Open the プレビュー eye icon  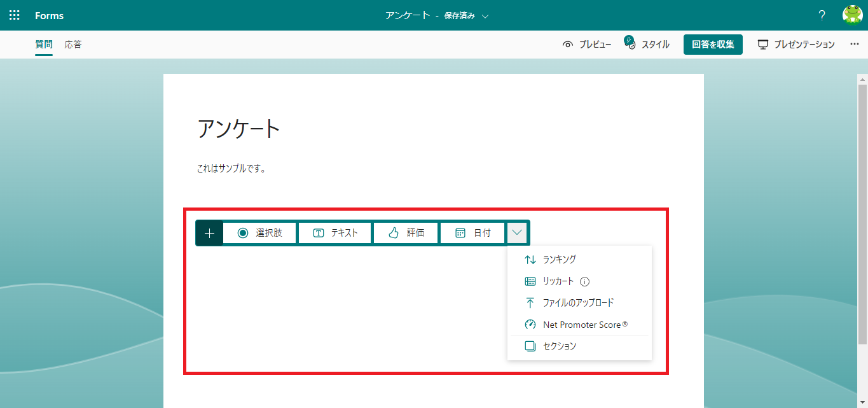(x=568, y=44)
